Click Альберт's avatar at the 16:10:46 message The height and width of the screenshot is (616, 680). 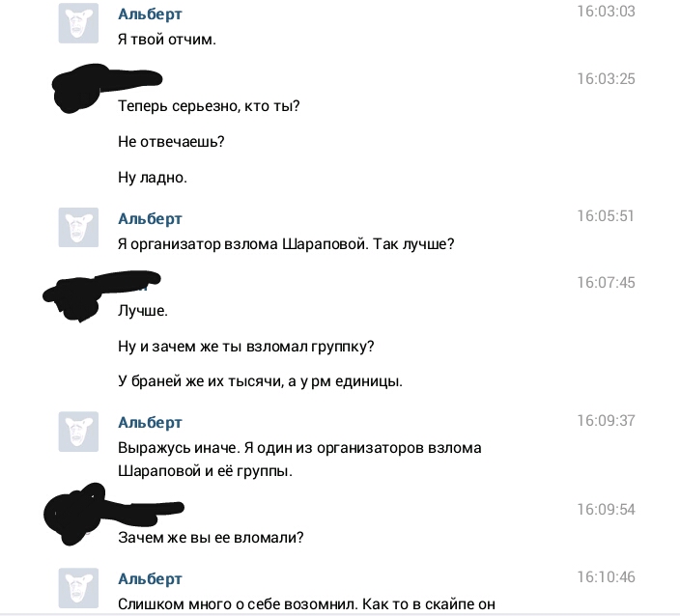coord(78,588)
